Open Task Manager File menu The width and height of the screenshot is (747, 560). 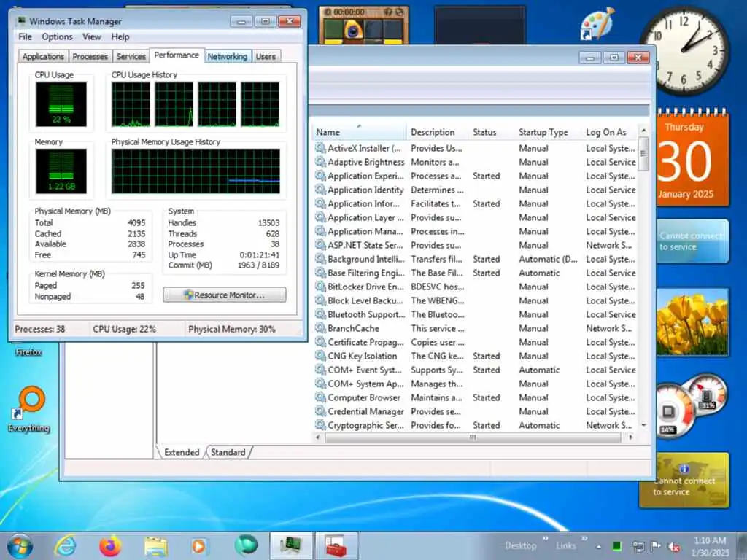pyautogui.click(x=25, y=36)
